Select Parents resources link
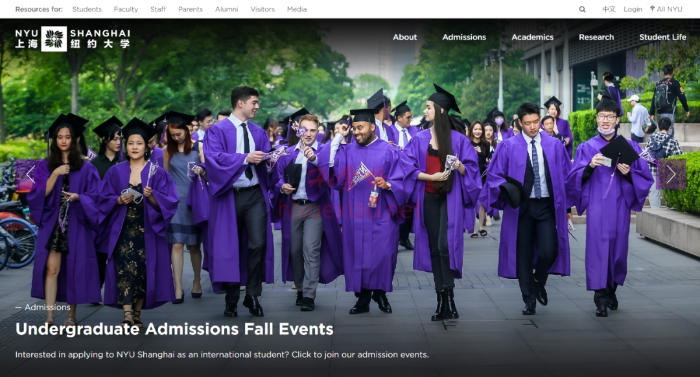Viewport: 700px width, 377px height. pos(190,9)
